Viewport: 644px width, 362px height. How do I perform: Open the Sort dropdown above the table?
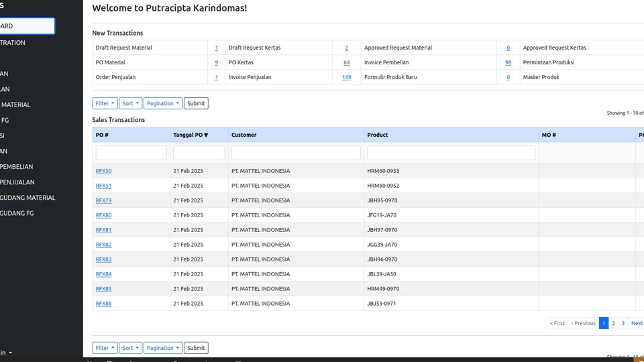130,103
